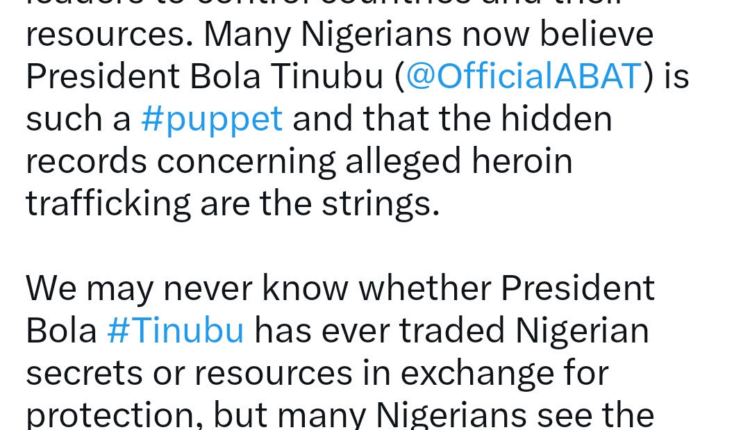This screenshot has width=750, height=430.
Task: Click the word 'Bola' before #Tinubu
Action: 61,331
